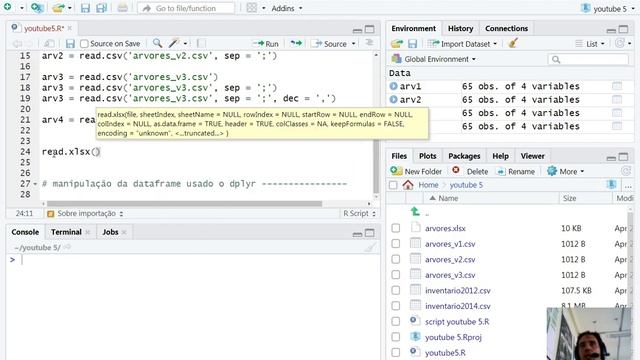Tick checkbox for arvores_v1.csv
640x360 pixels.
[396, 244]
